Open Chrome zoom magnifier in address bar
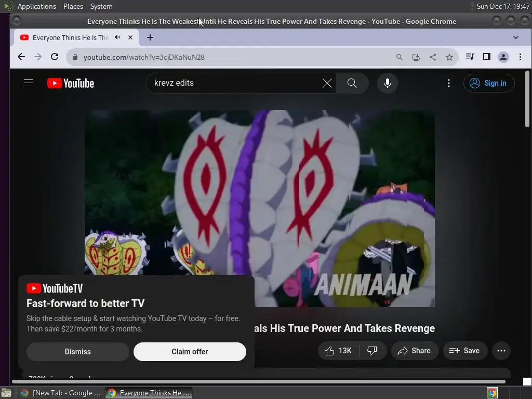The width and height of the screenshot is (532, 399). tap(400, 57)
